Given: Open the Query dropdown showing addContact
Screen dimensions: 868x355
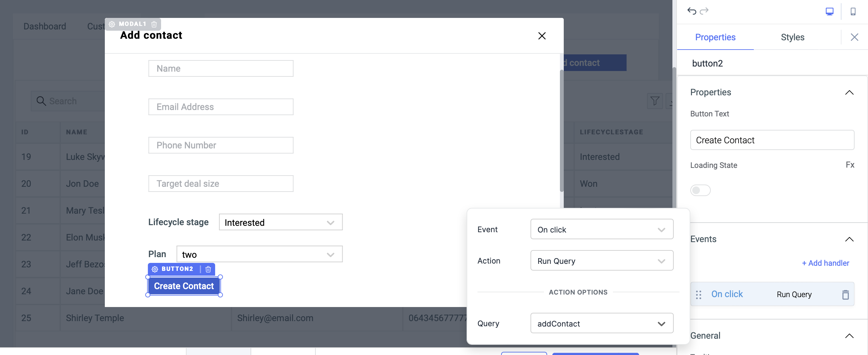Looking at the screenshot, I should pyautogui.click(x=602, y=323).
